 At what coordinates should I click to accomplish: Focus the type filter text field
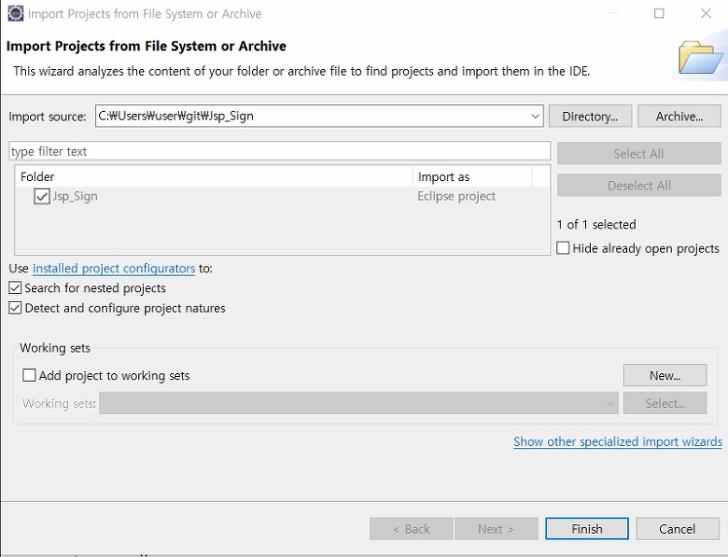coord(280,151)
